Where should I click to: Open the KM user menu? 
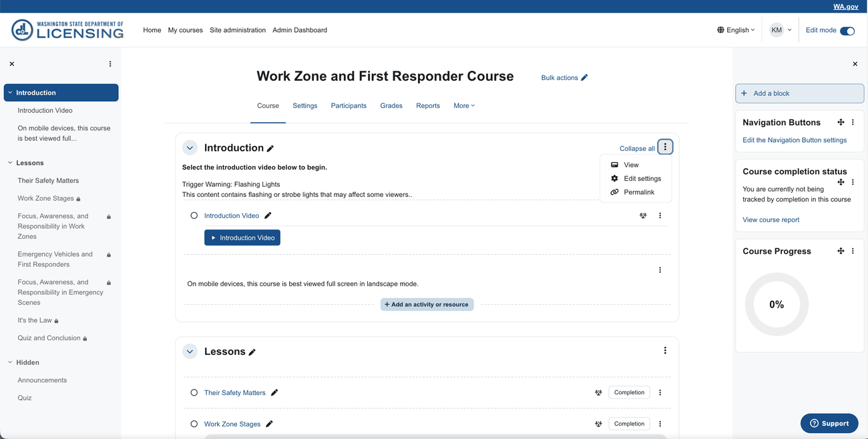pyautogui.click(x=780, y=30)
